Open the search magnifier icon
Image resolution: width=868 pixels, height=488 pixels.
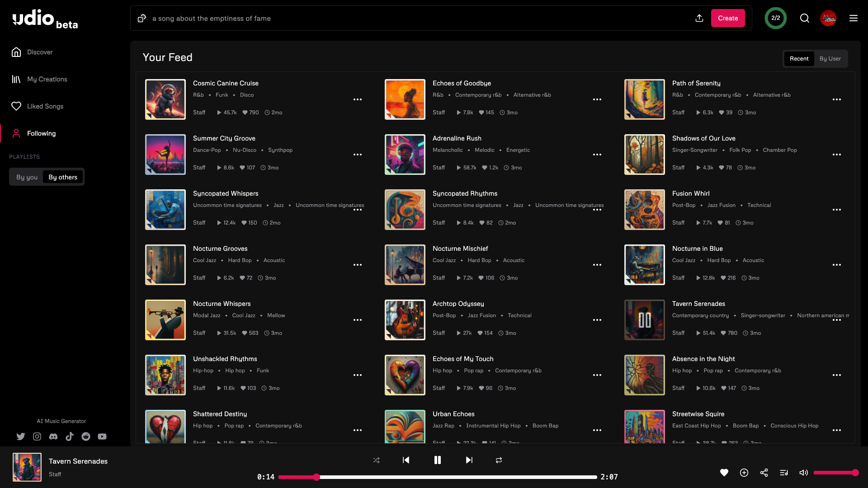tap(804, 18)
